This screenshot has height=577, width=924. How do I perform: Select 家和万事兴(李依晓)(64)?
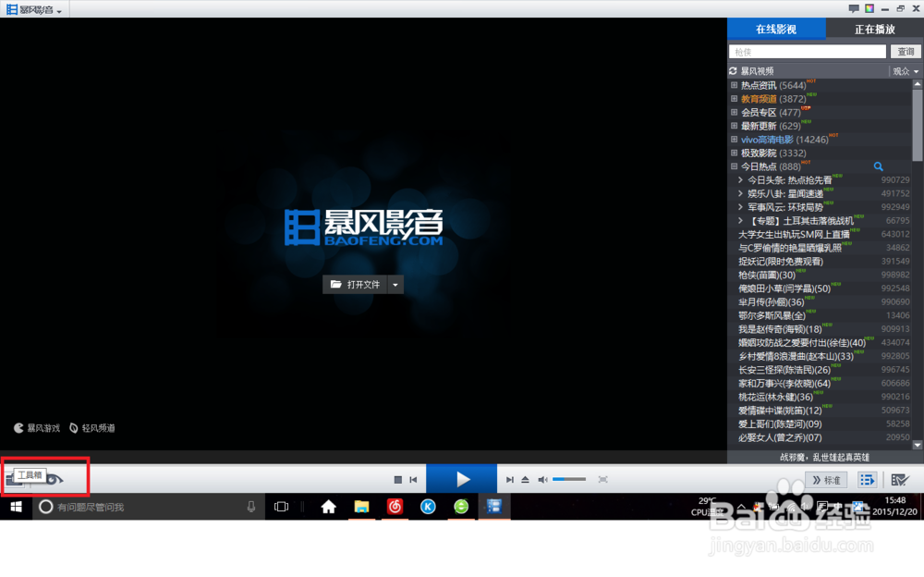coord(784,384)
